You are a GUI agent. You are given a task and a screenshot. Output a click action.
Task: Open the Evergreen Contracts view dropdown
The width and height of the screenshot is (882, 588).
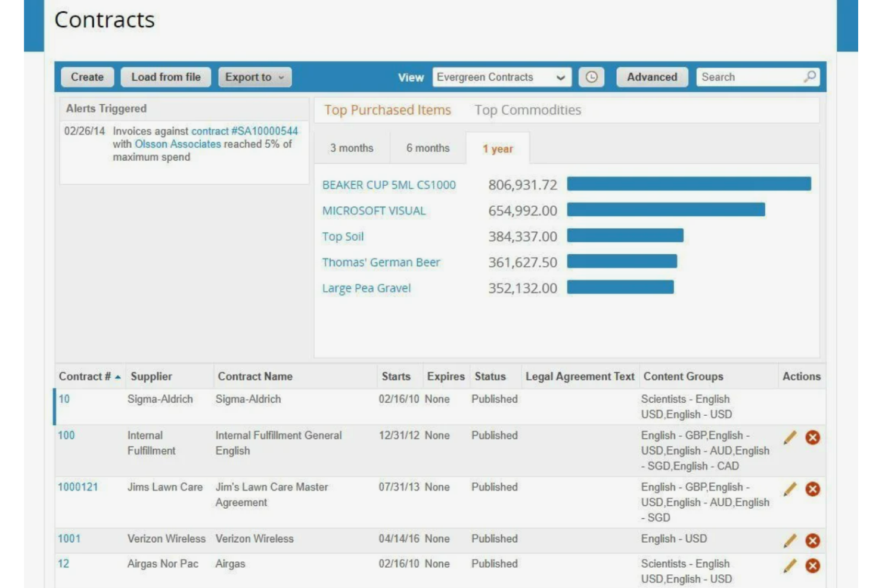coord(502,77)
